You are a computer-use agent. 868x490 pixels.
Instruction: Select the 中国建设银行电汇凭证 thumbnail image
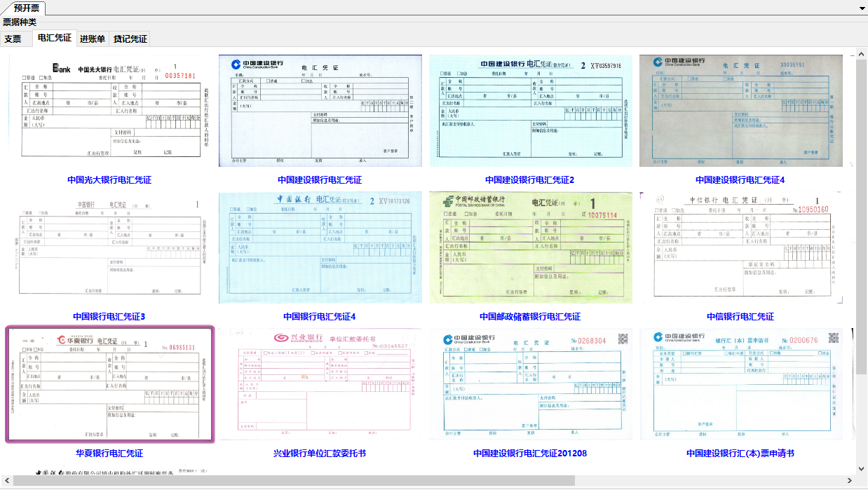tap(320, 111)
